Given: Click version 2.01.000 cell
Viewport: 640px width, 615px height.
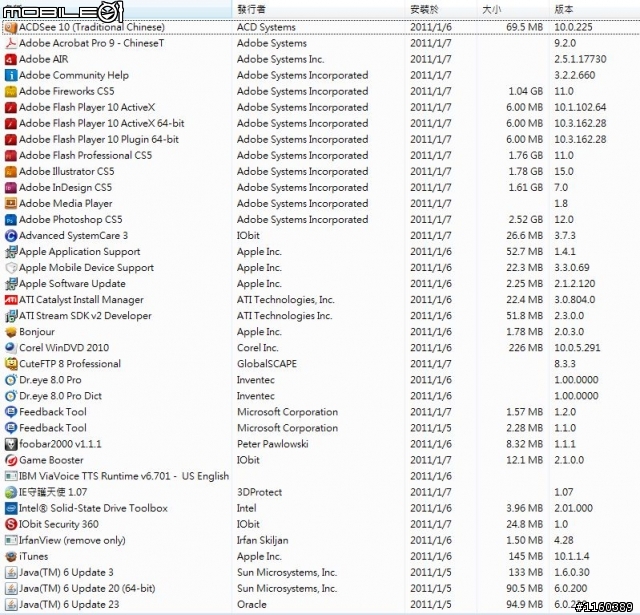Looking at the screenshot, I should point(573,508).
